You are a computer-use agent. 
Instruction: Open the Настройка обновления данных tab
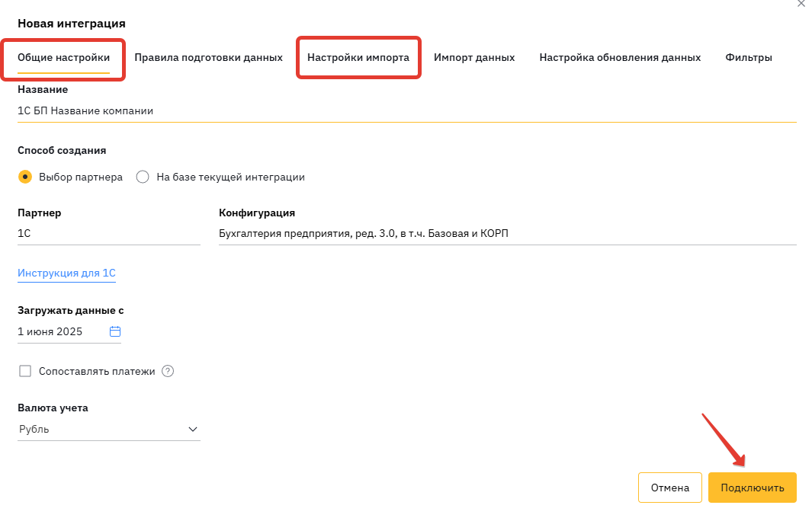[620, 57]
